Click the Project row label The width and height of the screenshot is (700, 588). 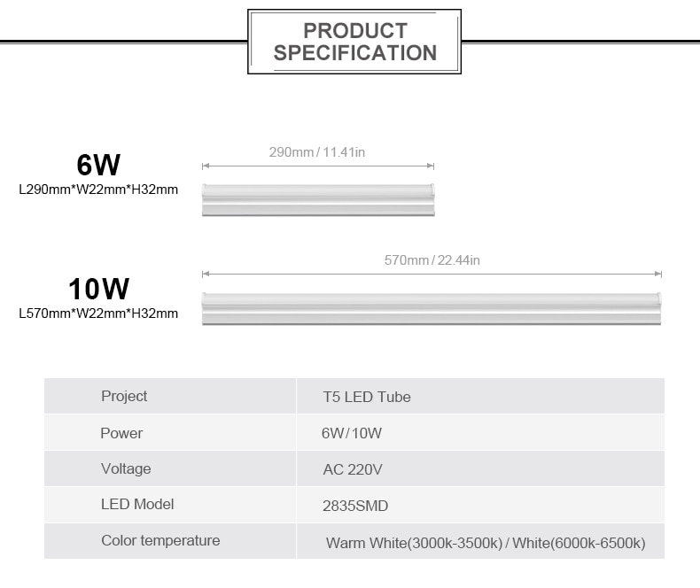click(x=124, y=396)
